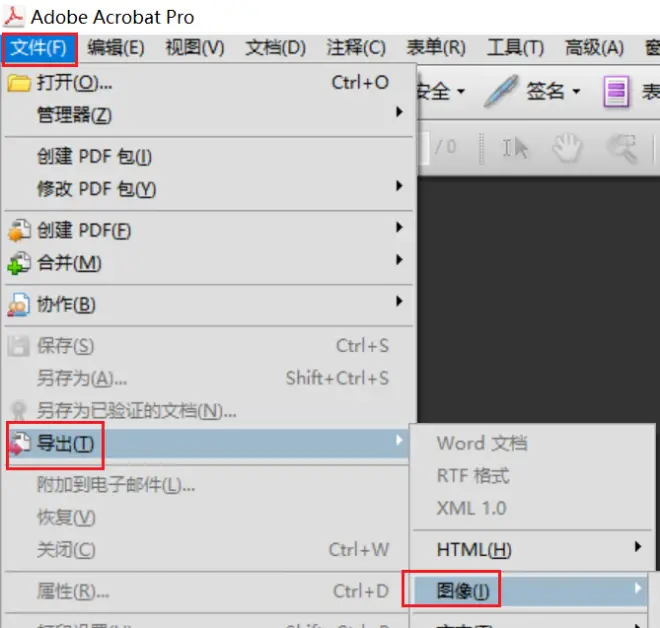Click the 创建 PDF icon

(x=19, y=231)
